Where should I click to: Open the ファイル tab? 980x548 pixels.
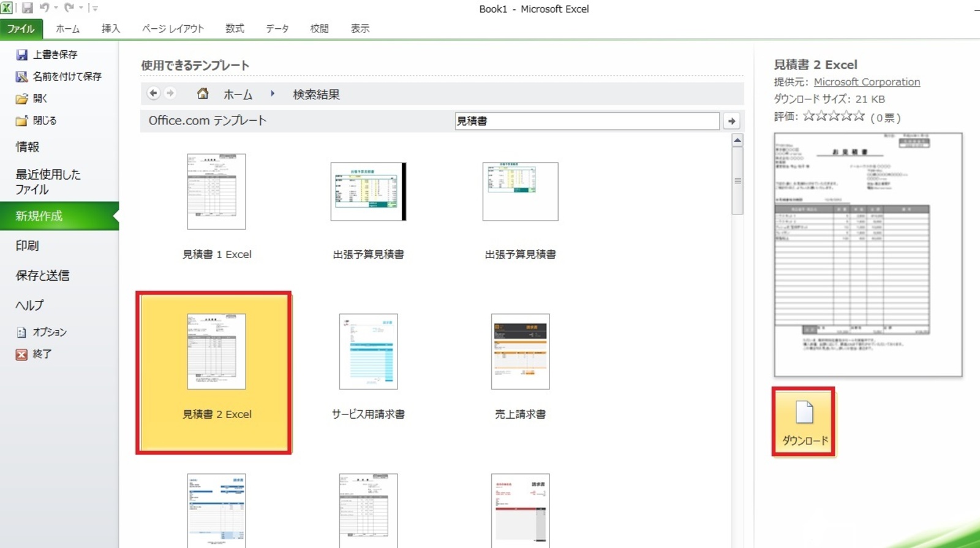point(21,29)
